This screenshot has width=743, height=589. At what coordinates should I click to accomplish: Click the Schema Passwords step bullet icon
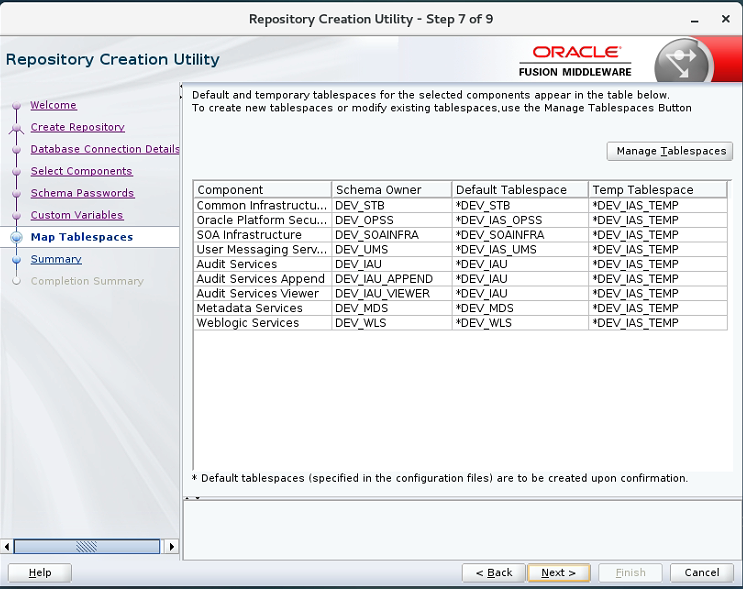[x=17, y=194]
